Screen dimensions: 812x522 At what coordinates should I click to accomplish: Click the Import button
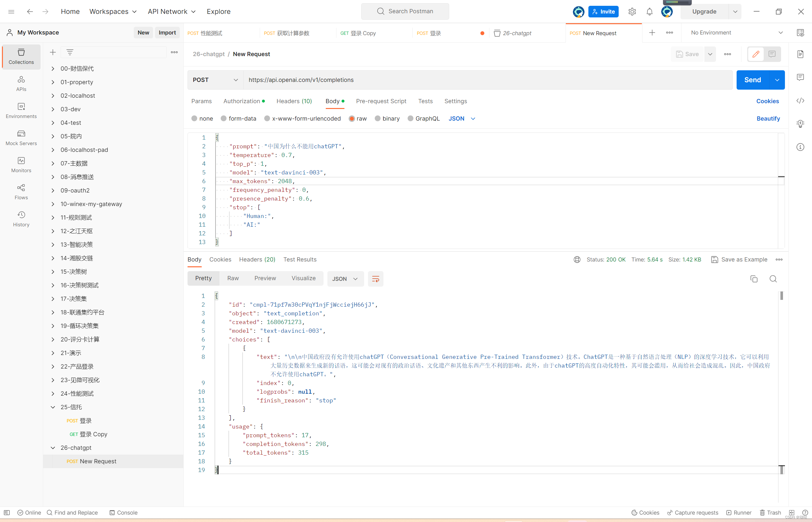(x=167, y=33)
